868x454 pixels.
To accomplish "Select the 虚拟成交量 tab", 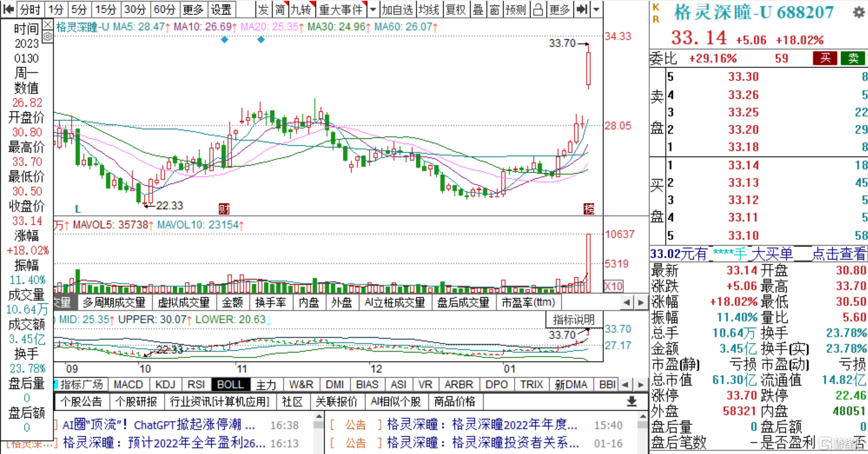I will pos(184,302).
